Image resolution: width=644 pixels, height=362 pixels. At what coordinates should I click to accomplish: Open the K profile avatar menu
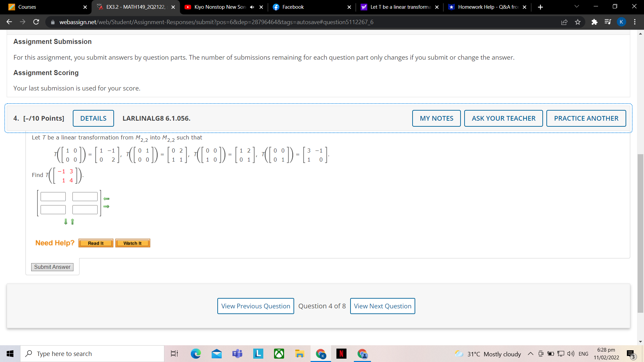click(622, 22)
